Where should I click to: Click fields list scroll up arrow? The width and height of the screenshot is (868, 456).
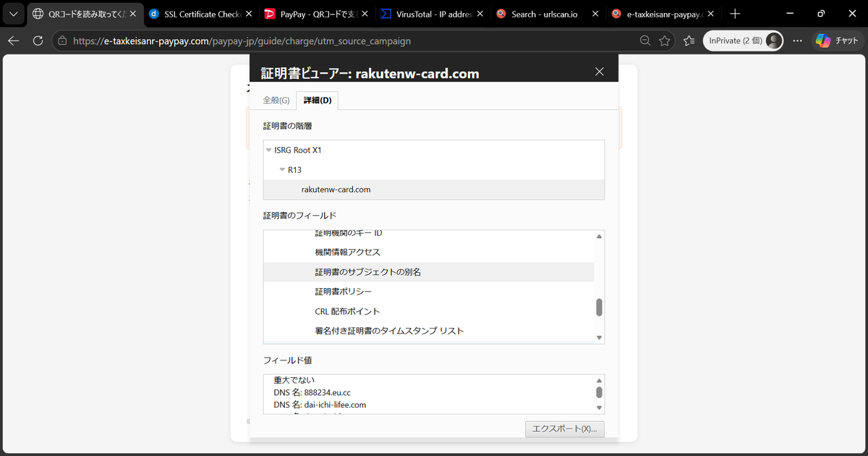click(599, 237)
